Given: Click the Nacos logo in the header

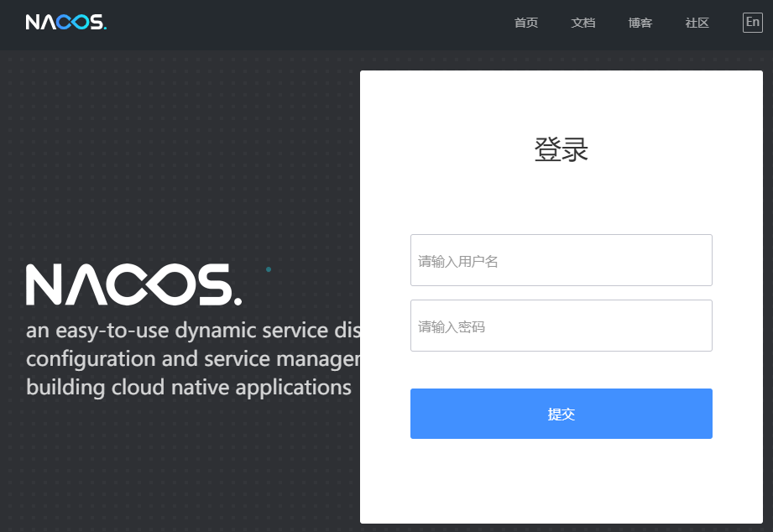Looking at the screenshot, I should (66, 22).
